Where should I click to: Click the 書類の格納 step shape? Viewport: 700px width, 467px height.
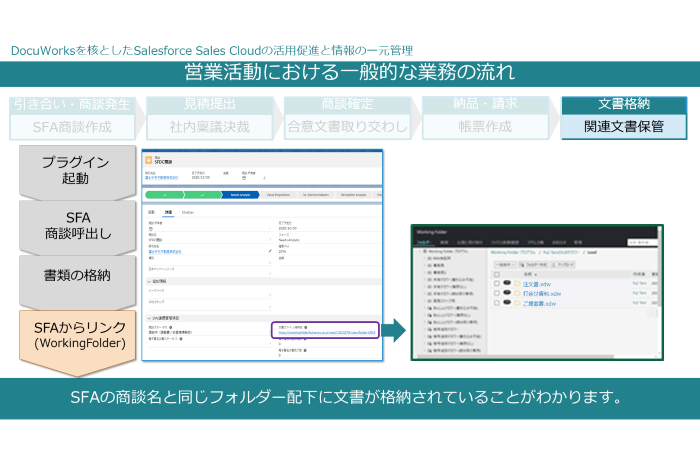tap(77, 281)
